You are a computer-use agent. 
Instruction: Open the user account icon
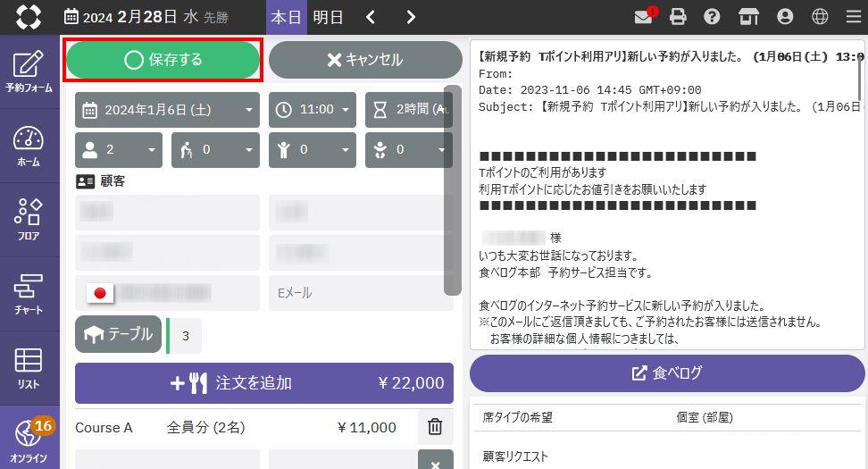click(785, 17)
